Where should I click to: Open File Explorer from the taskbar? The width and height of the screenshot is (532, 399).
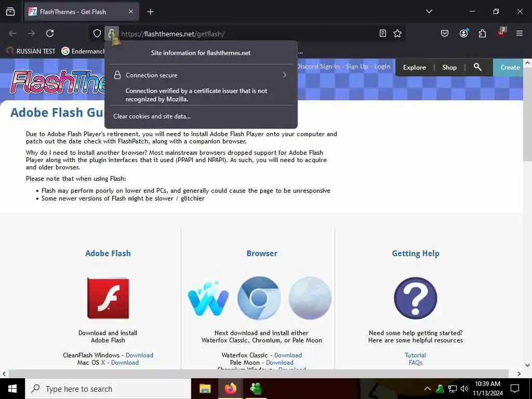tap(205, 389)
